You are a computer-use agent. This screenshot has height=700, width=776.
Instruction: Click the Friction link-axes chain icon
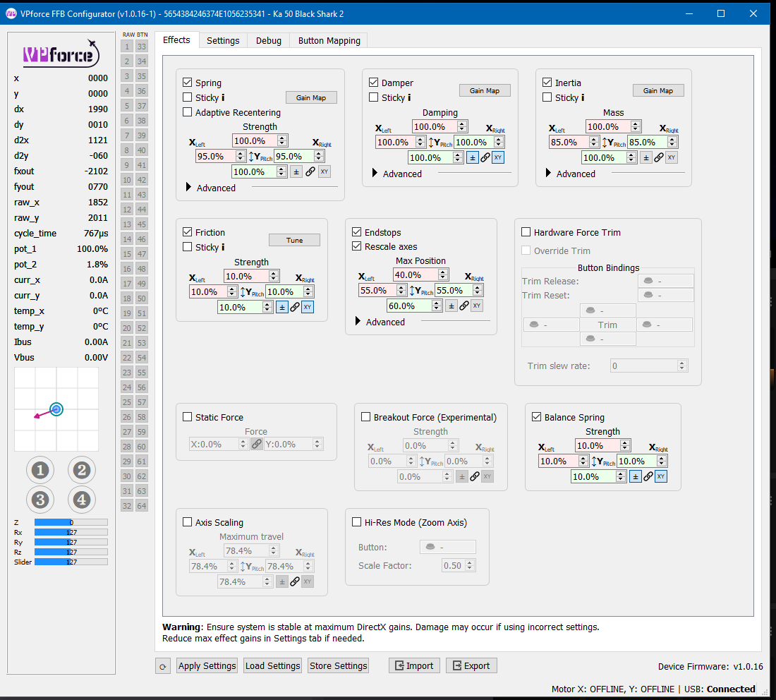coord(294,308)
